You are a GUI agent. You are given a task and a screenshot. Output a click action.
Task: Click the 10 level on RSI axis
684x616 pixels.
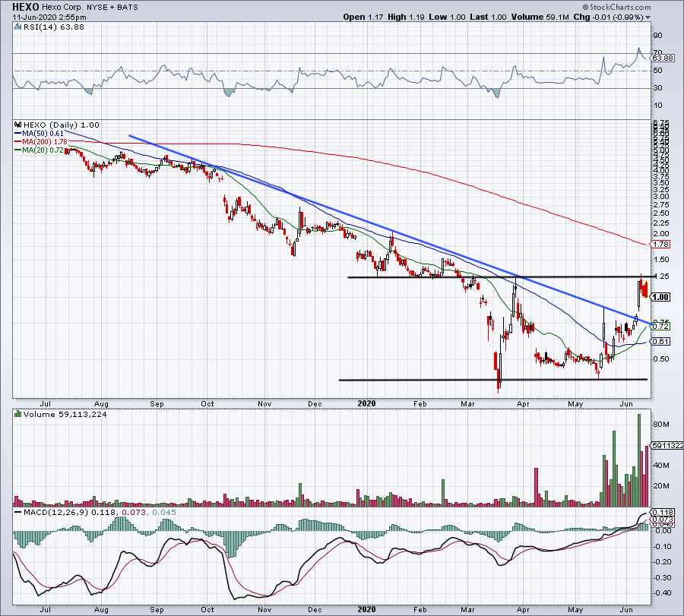click(x=658, y=106)
